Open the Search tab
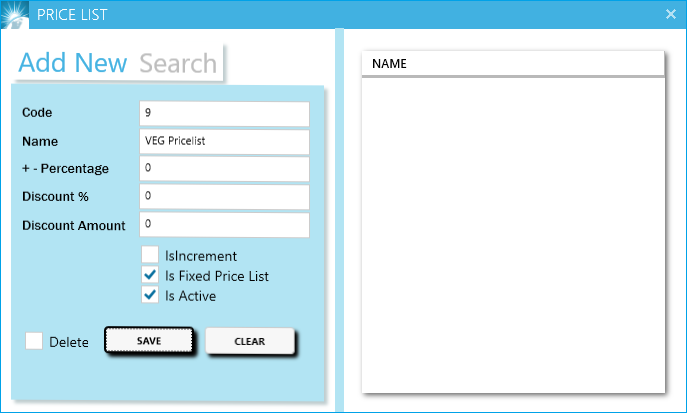 coord(178,63)
